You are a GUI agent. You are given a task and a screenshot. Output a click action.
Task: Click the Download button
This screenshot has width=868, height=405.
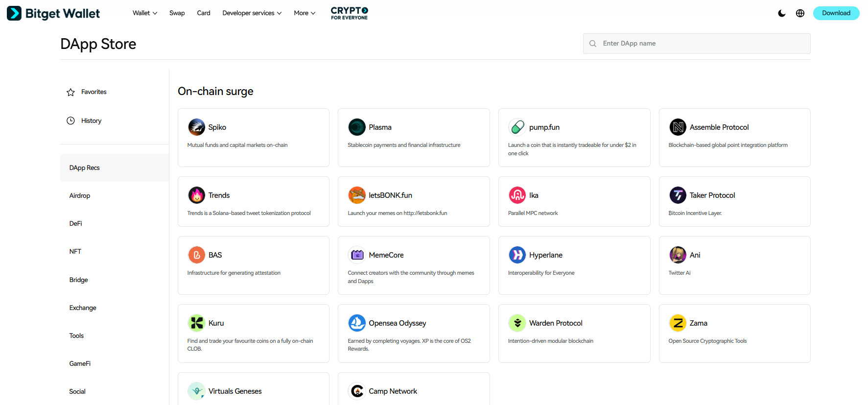point(836,13)
